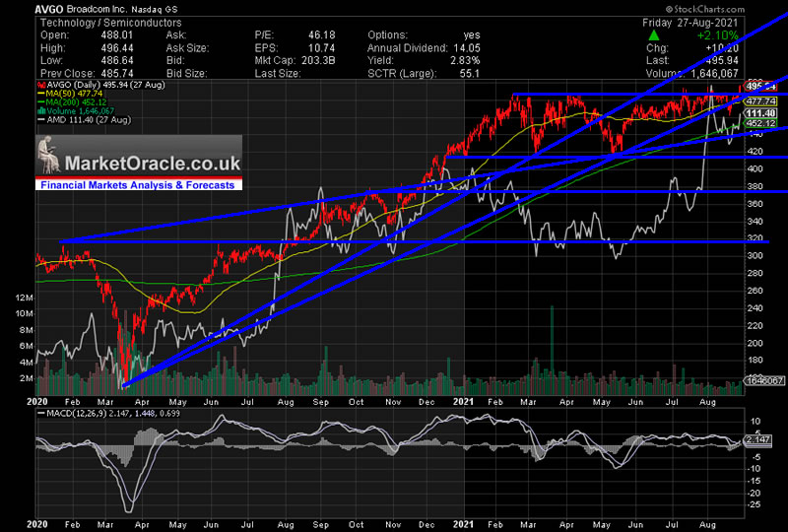The width and height of the screenshot is (788, 532).
Task: Click the 2M volume axis label
Action: click(27, 378)
